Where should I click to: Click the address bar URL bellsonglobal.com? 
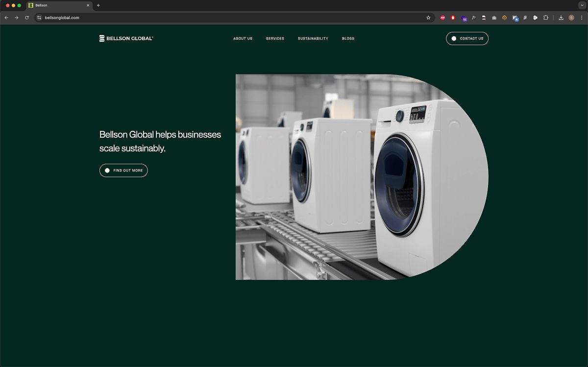tap(62, 18)
